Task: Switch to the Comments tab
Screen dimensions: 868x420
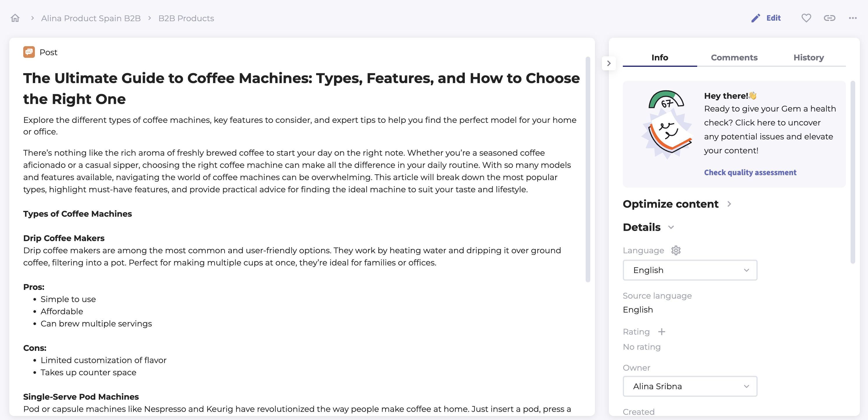Action: point(734,58)
